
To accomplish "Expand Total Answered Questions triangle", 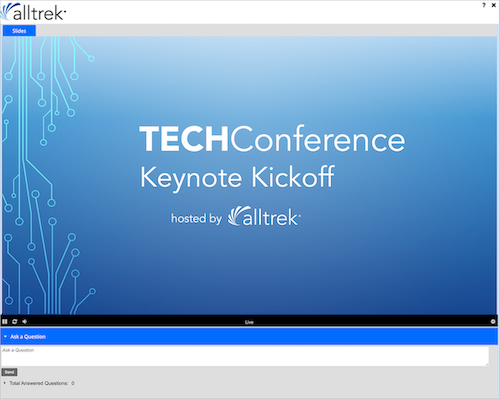I will (x=5, y=383).
